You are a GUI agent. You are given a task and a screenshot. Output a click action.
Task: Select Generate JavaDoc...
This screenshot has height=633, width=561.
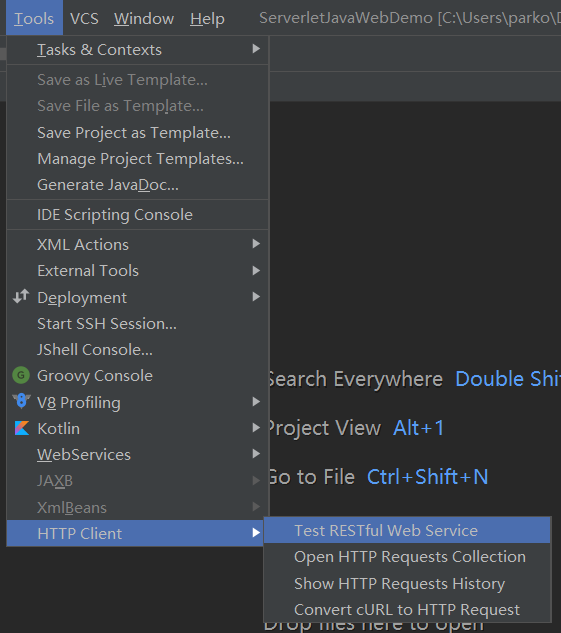(x=138, y=185)
